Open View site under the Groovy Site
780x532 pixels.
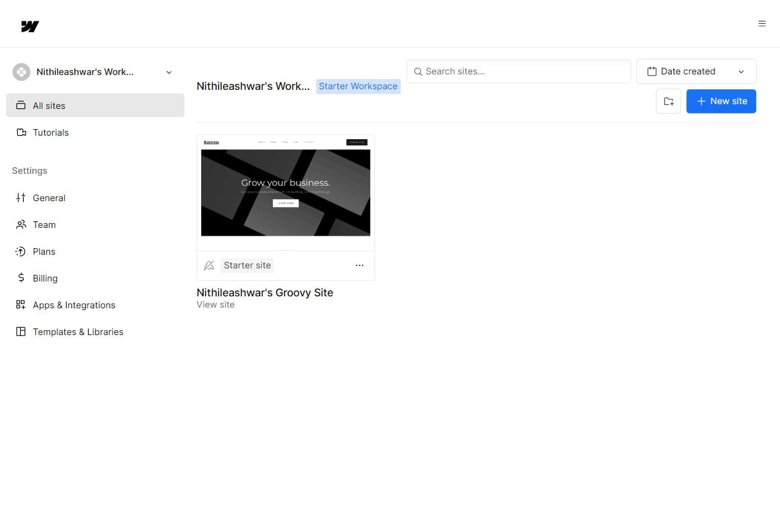[216, 304]
